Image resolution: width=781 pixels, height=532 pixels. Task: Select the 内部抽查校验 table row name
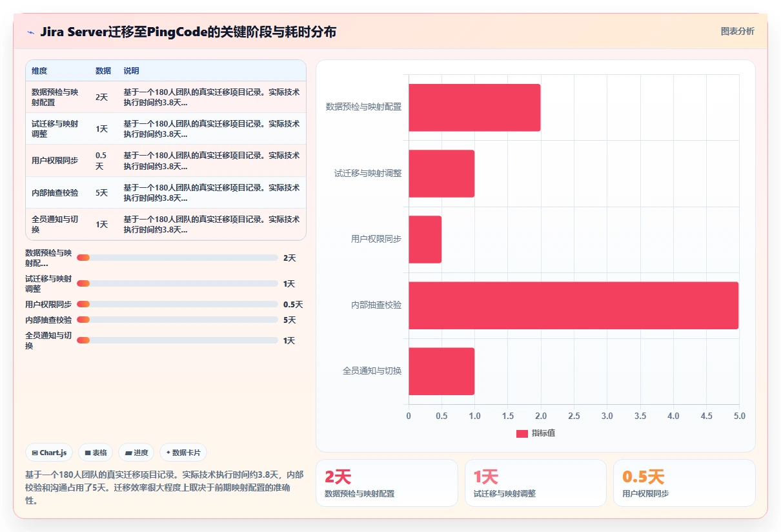55,192
